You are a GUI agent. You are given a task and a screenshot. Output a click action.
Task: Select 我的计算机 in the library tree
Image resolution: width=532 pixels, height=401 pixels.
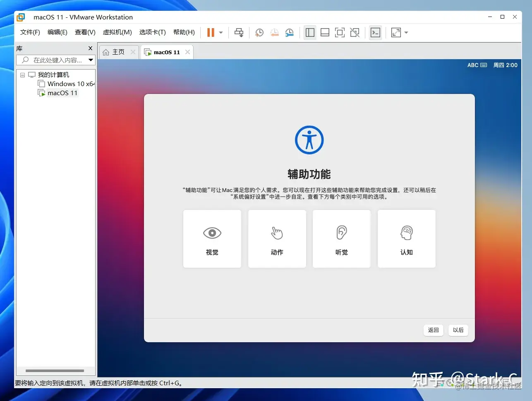point(53,75)
